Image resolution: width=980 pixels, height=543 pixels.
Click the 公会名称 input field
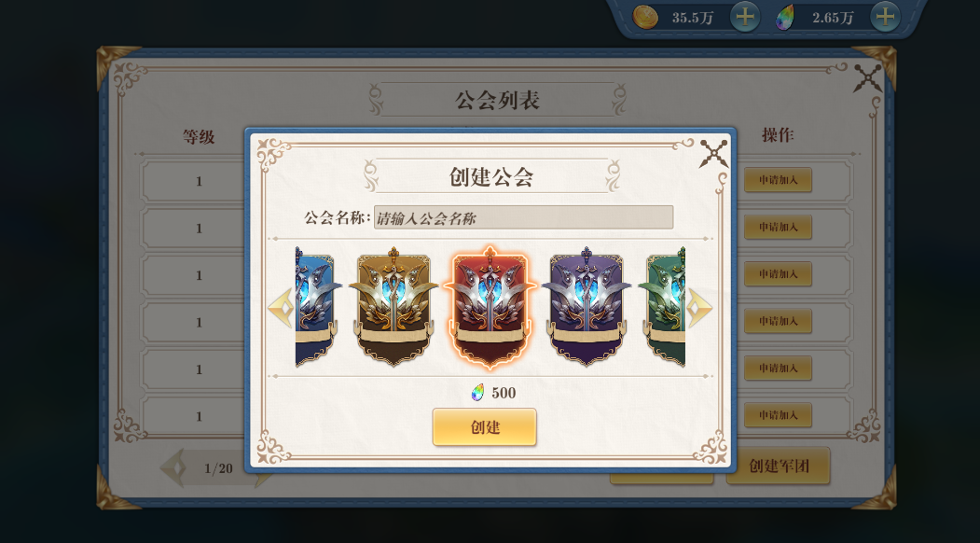point(524,217)
